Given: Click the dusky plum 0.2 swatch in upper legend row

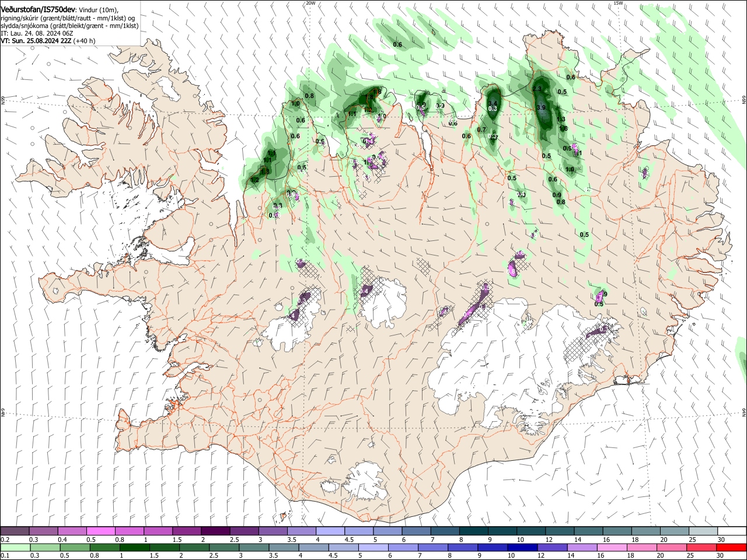Looking at the screenshot, I should (15, 531).
